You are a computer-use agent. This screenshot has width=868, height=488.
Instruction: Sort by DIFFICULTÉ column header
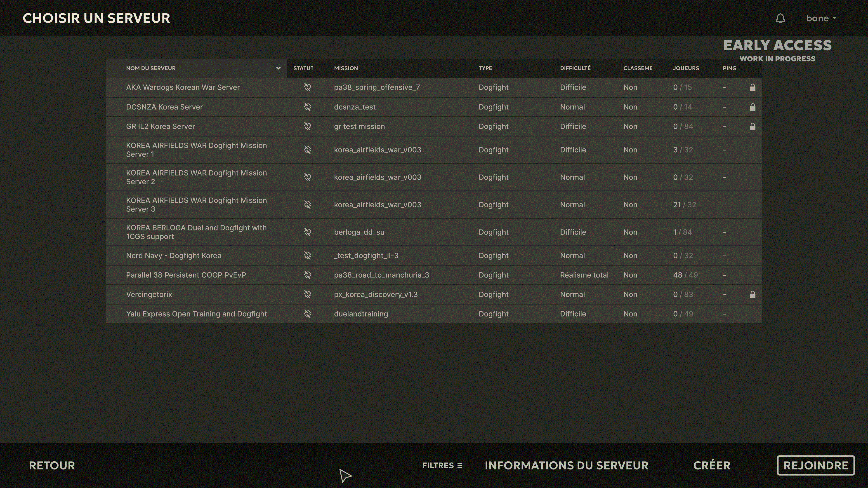(x=575, y=68)
